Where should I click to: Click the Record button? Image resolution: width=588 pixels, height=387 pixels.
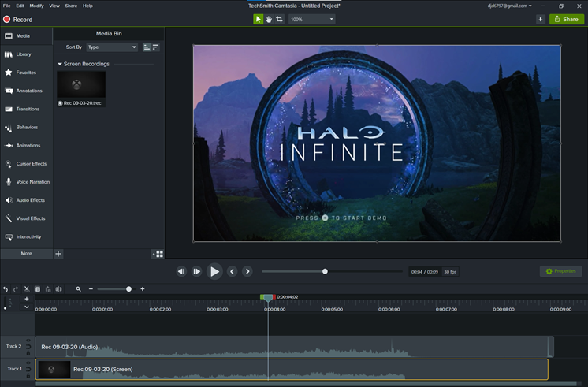[x=17, y=20]
